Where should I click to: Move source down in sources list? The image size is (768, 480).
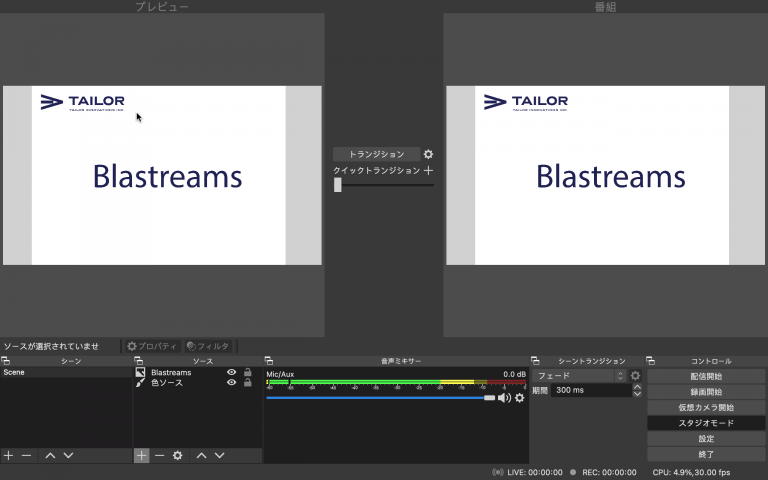(219, 456)
